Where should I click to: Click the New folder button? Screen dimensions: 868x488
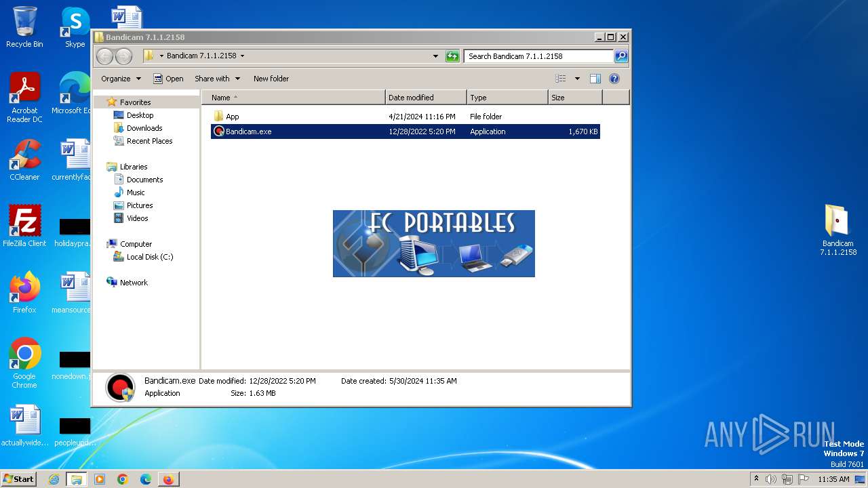(271, 79)
